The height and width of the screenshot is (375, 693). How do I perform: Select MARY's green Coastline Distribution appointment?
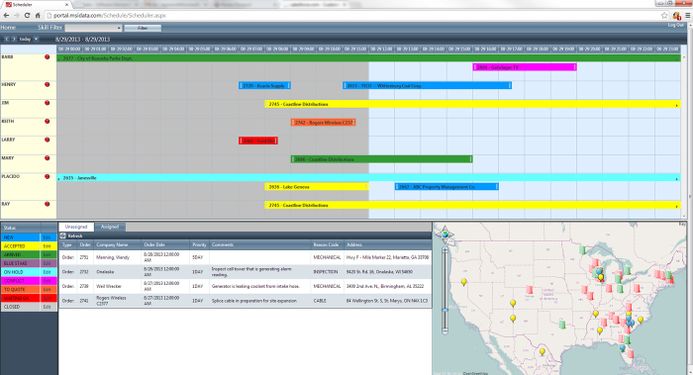click(381, 159)
